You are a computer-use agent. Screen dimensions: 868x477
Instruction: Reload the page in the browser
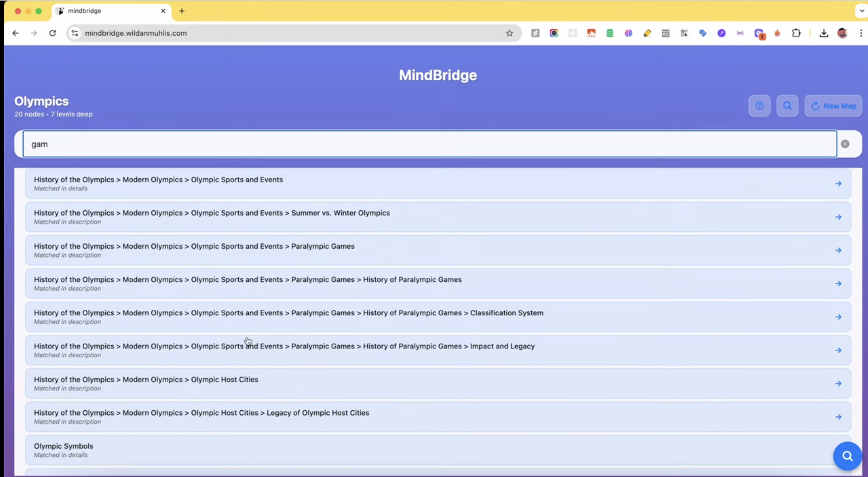(53, 33)
